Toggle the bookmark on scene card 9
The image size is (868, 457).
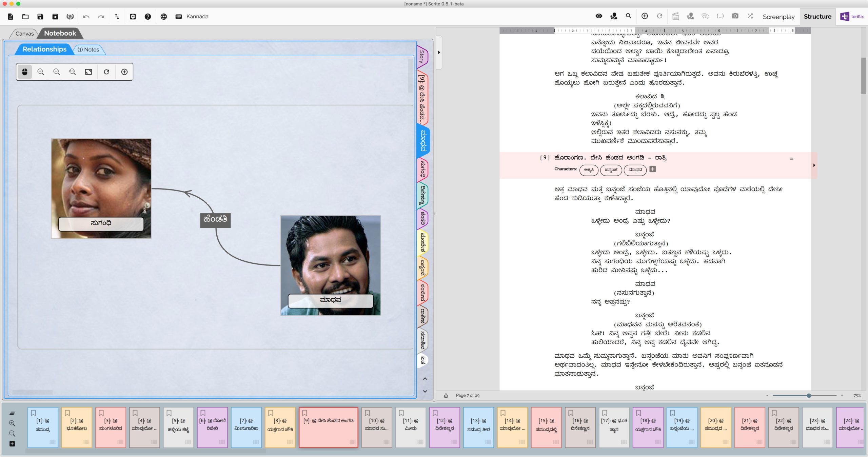coord(305,413)
